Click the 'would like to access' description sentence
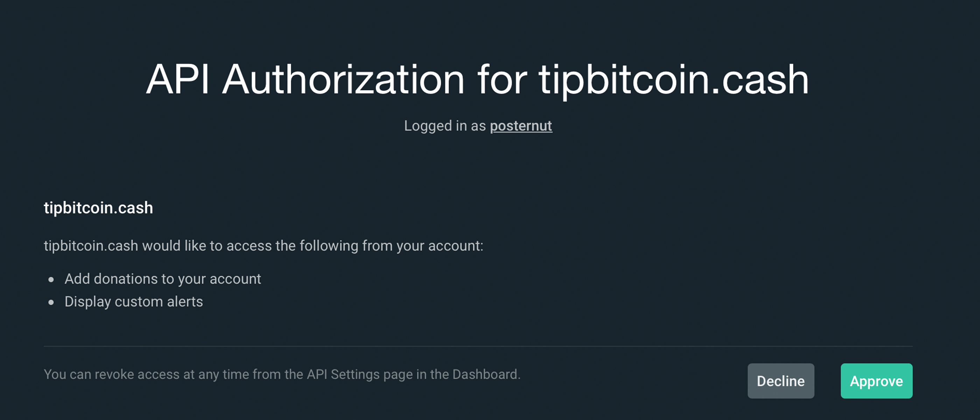Viewport: 980px width, 420px height. click(x=262, y=246)
